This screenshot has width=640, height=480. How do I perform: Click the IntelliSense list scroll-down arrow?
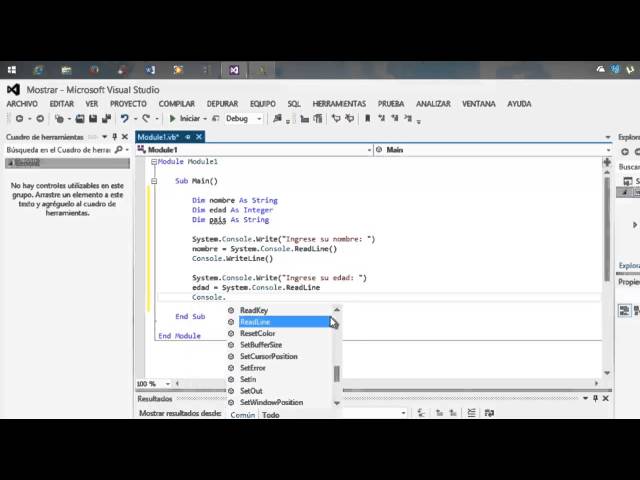click(x=337, y=403)
